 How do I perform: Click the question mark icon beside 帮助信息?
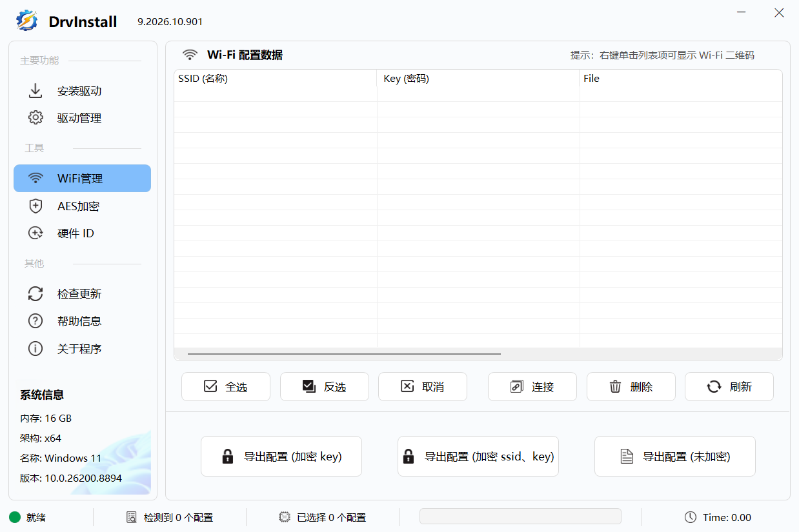35,321
